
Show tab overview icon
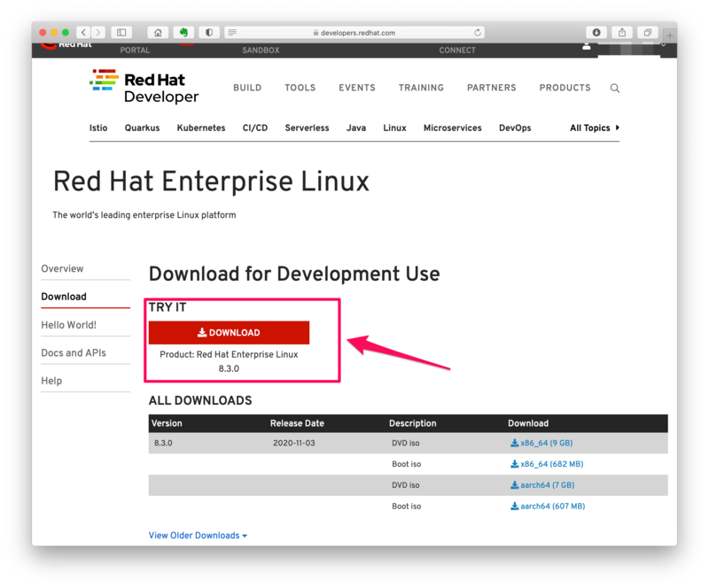tap(648, 32)
